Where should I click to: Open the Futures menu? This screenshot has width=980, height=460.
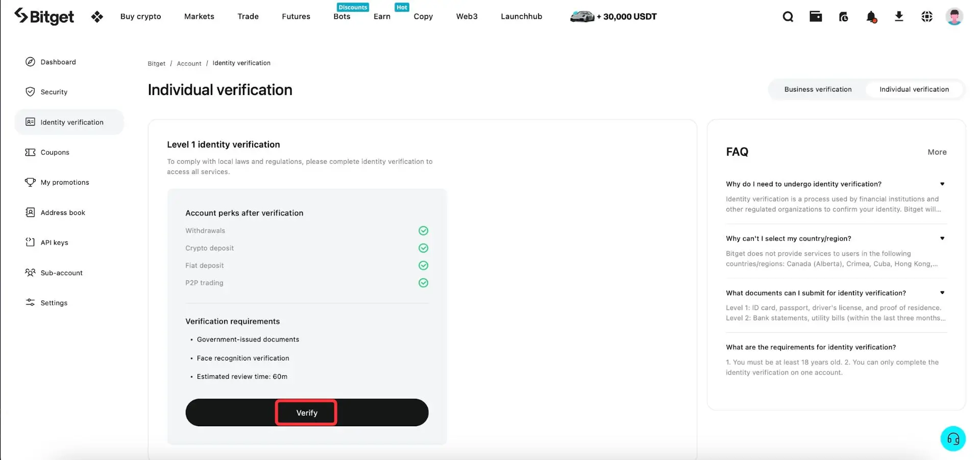click(x=296, y=17)
